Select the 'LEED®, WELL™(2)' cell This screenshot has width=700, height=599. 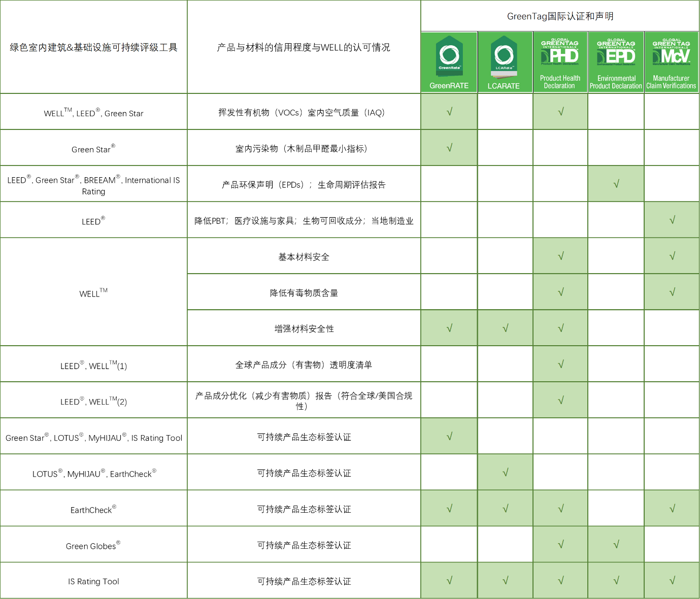[x=94, y=401]
